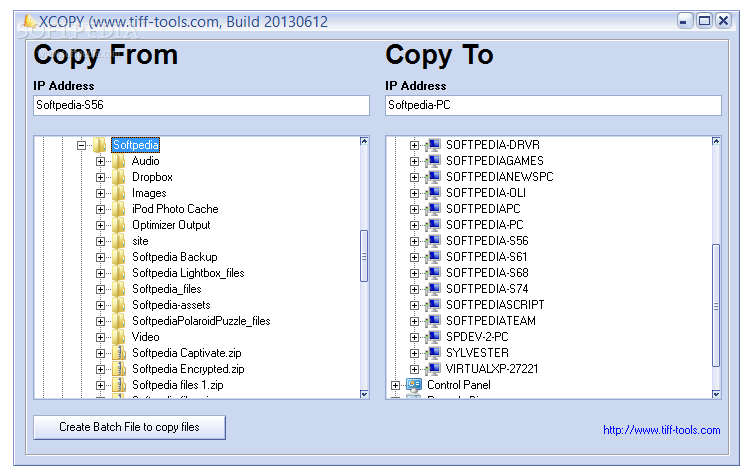
Task: Click the SOFTPEDIA-S74 computer icon
Action: click(433, 289)
